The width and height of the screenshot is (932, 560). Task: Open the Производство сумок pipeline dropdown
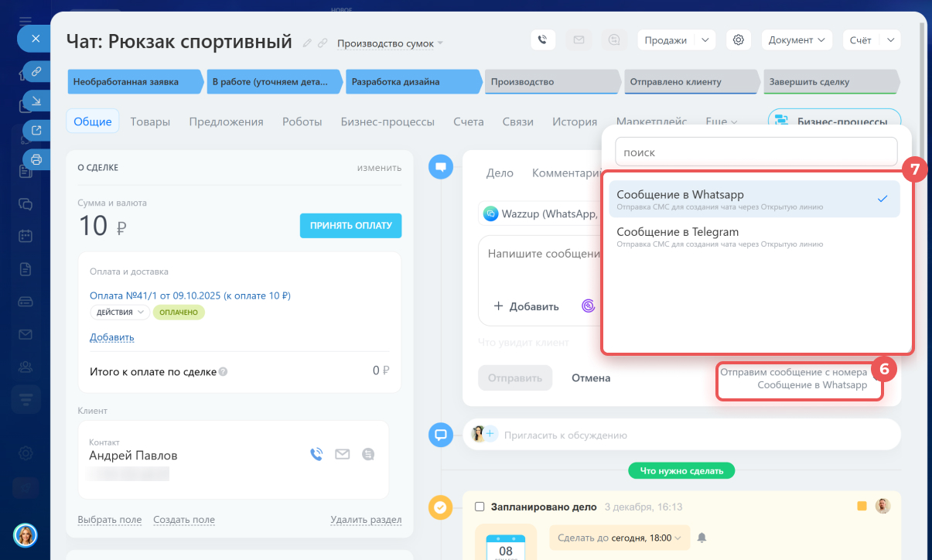point(390,43)
